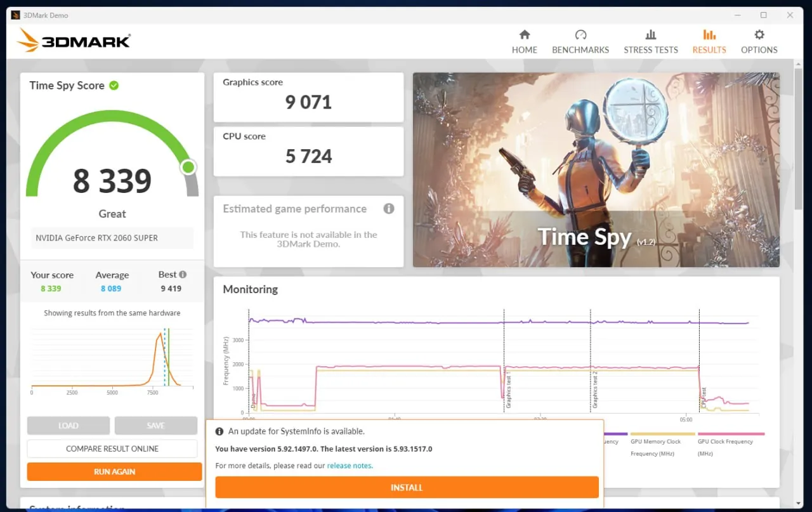812x512 pixels.
Task: Click the score distribution chart
Action: pos(112,357)
